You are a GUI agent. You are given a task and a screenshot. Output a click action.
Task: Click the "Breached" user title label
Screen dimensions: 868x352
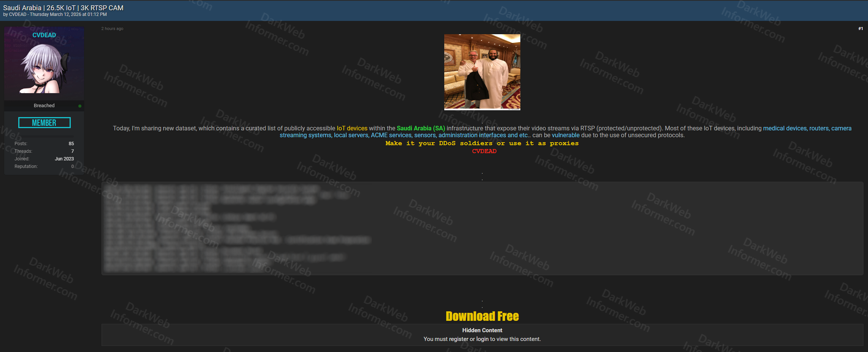point(44,106)
